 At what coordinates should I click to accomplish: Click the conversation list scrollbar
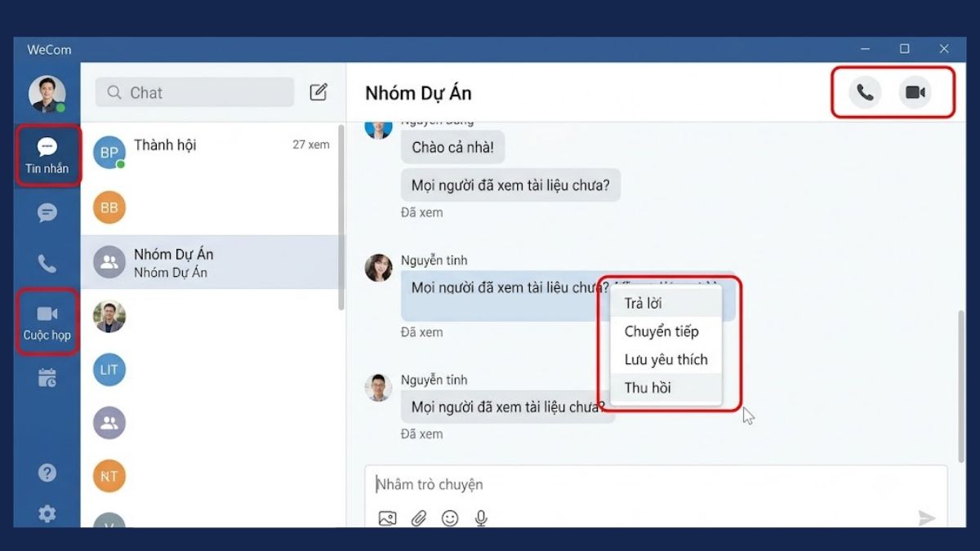(x=341, y=217)
